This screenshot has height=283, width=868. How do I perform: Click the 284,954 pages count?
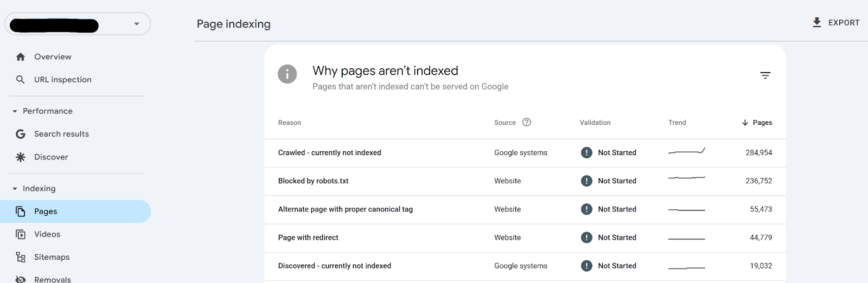coord(758,153)
